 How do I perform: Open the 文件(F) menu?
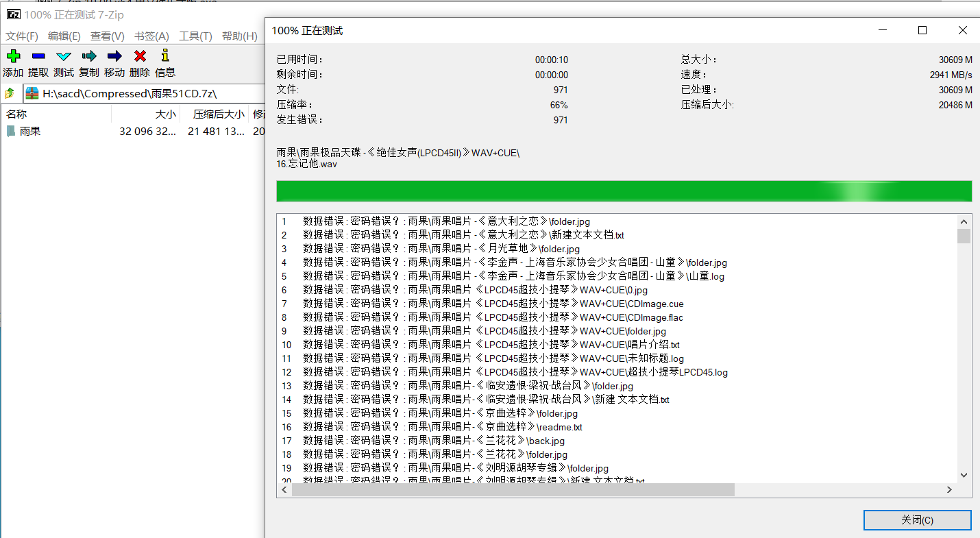22,36
